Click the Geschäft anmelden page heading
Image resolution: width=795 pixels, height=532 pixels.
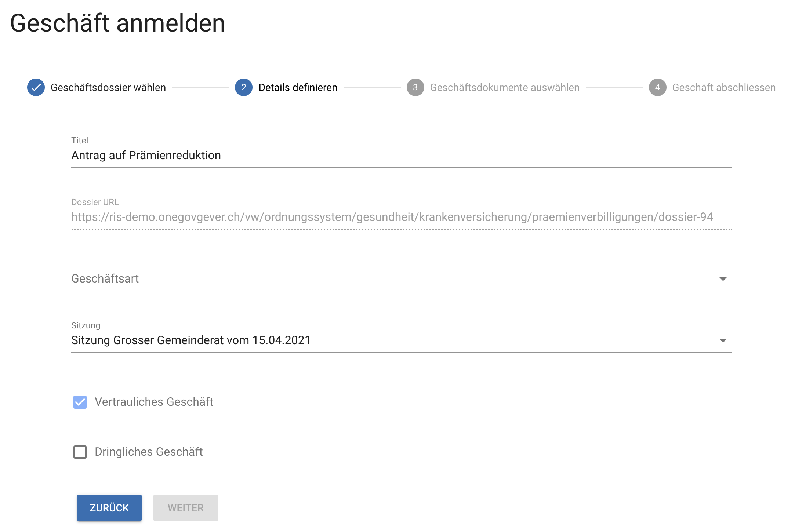tap(117, 23)
